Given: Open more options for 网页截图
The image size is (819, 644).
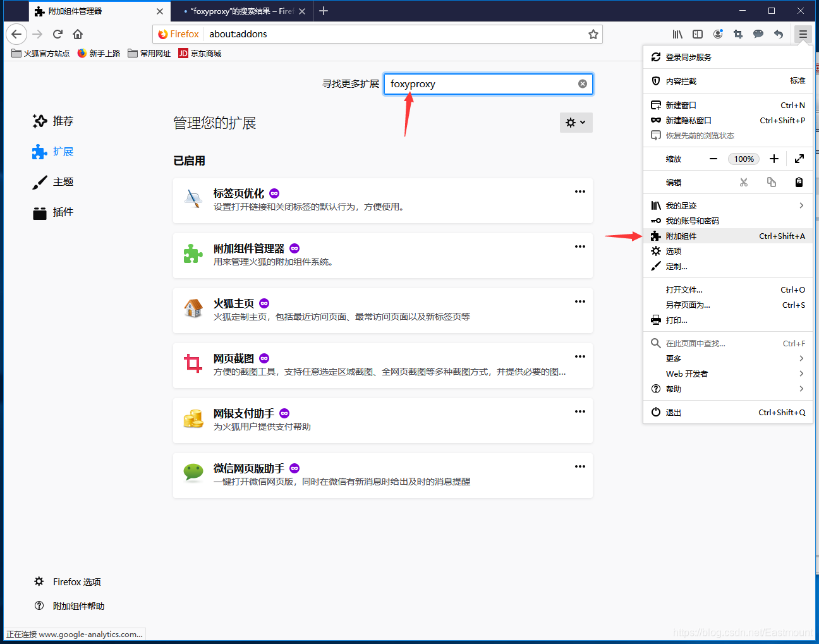Looking at the screenshot, I should (580, 356).
